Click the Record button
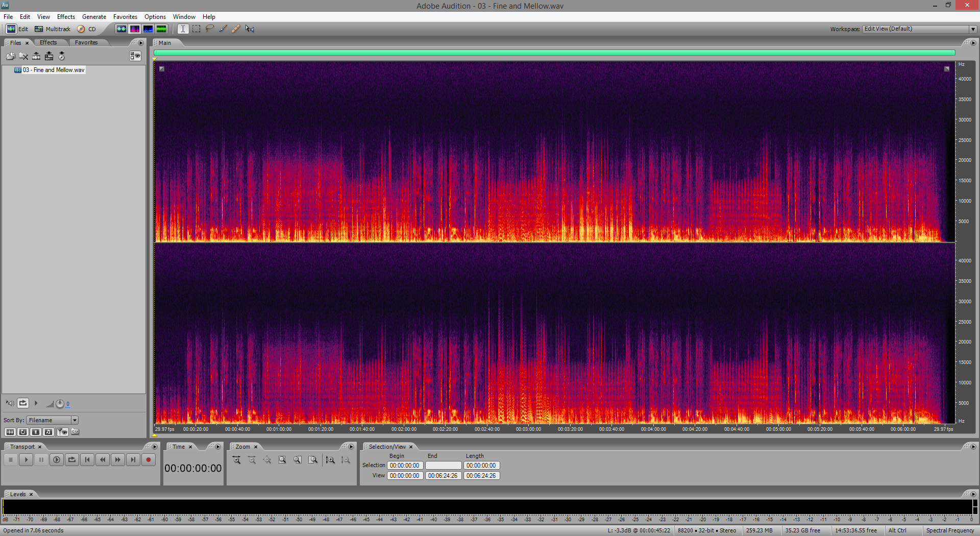The height and width of the screenshot is (536, 980). (149, 460)
